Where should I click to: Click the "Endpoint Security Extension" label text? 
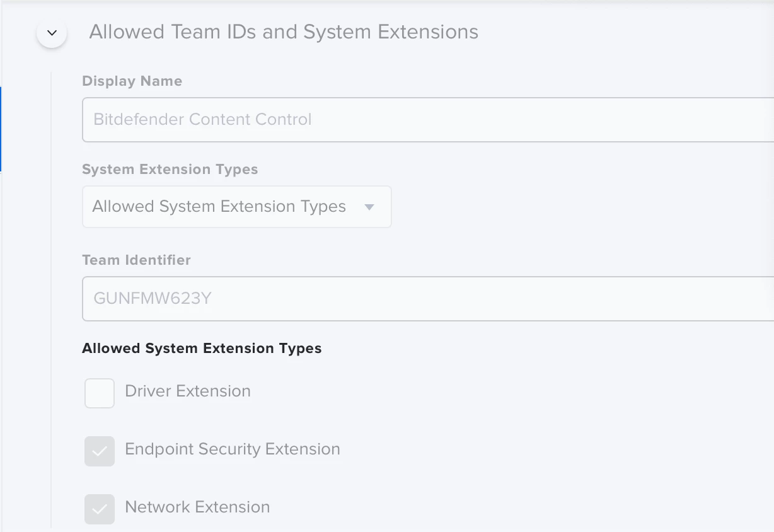pyautogui.click(x=233, y=449)
